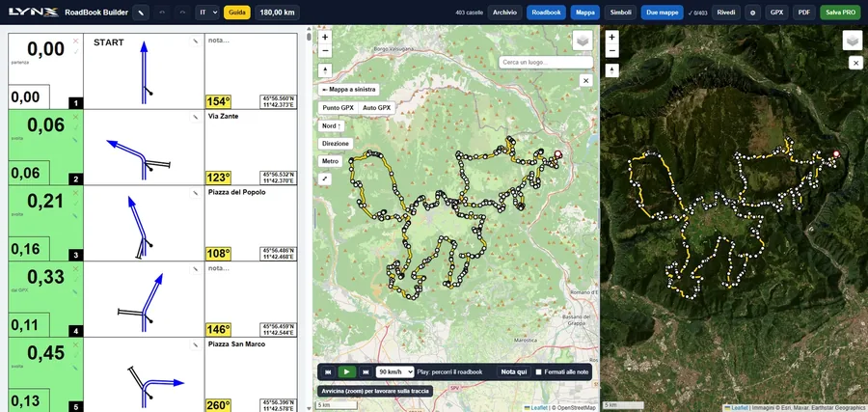Delete the 0,06 row with X
Image resolution: width=868 pixels, height=412 pixels.
click(x=76, y=117)
